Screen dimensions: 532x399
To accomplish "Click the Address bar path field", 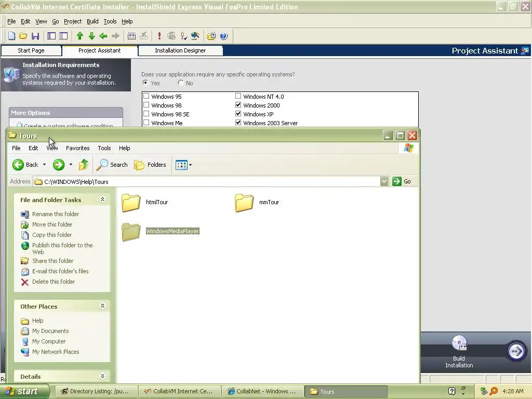I will [x=206, y=181].
